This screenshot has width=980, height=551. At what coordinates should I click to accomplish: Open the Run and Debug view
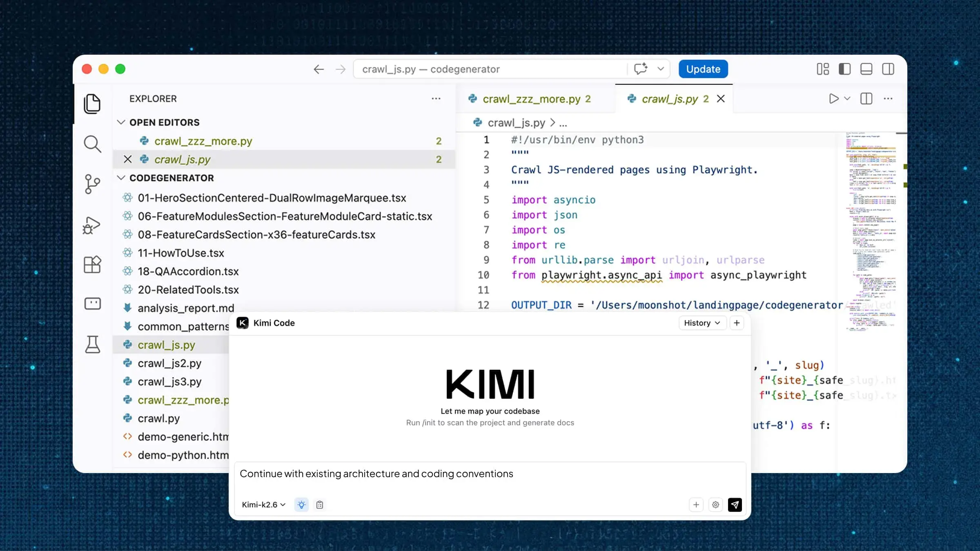pos(91,225)
